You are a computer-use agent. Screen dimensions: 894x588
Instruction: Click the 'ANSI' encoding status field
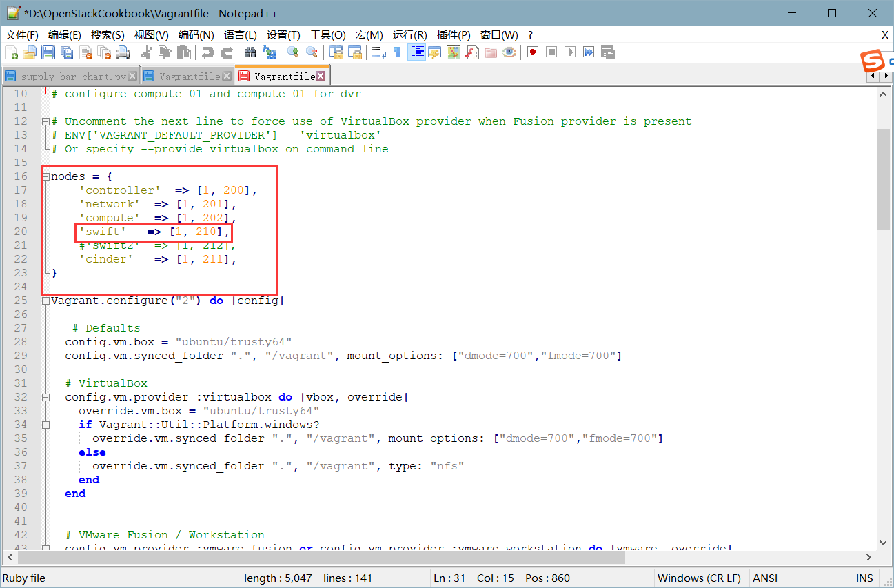tap(765, 578)
